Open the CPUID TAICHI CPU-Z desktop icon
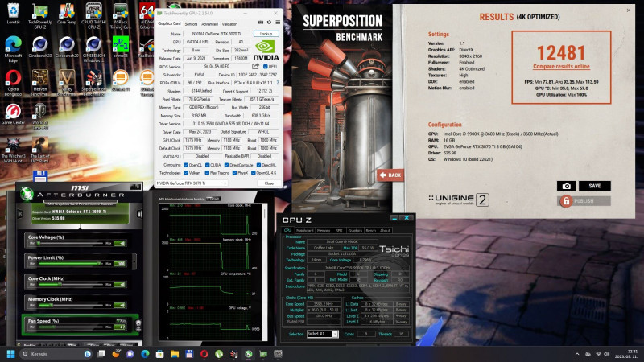Viewport: 644px width, 362px height. (93, 14)
